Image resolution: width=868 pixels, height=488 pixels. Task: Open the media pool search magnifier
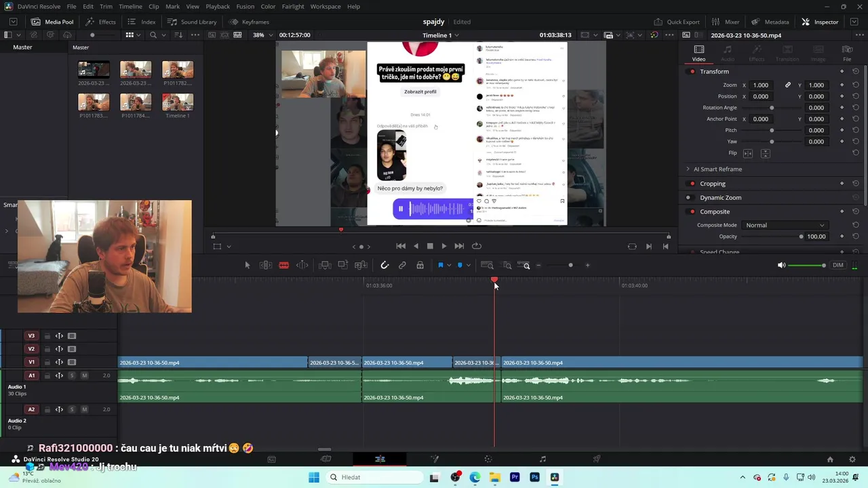153,35
